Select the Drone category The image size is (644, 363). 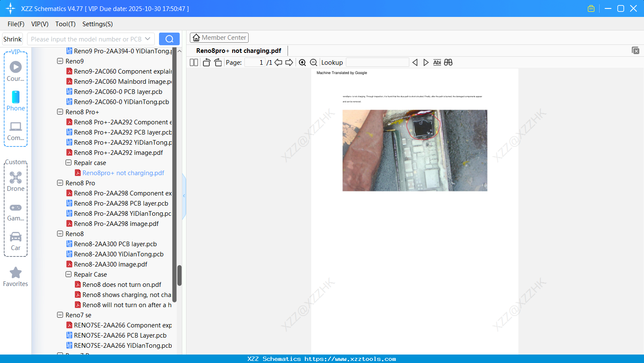[16, 181]
